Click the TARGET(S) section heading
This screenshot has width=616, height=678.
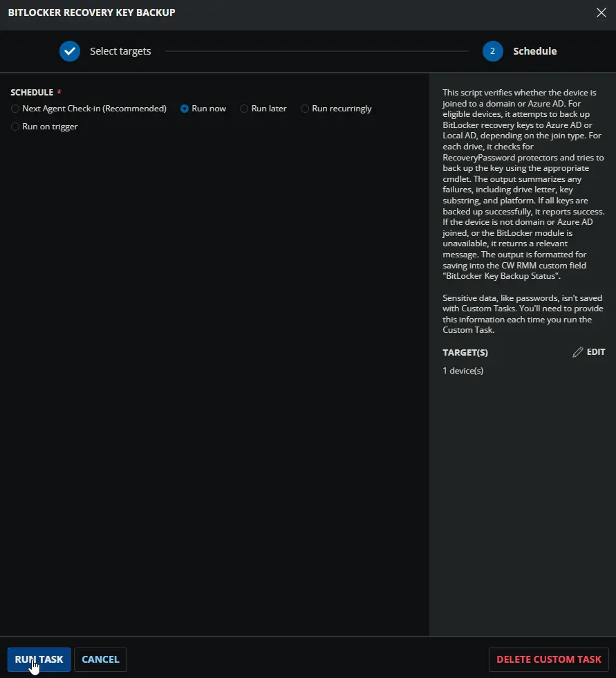coord(465,353)
